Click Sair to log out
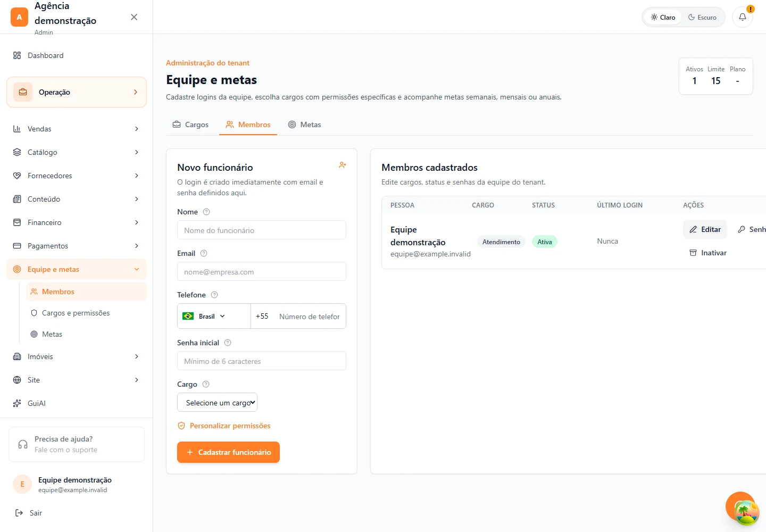 (29, 513)
